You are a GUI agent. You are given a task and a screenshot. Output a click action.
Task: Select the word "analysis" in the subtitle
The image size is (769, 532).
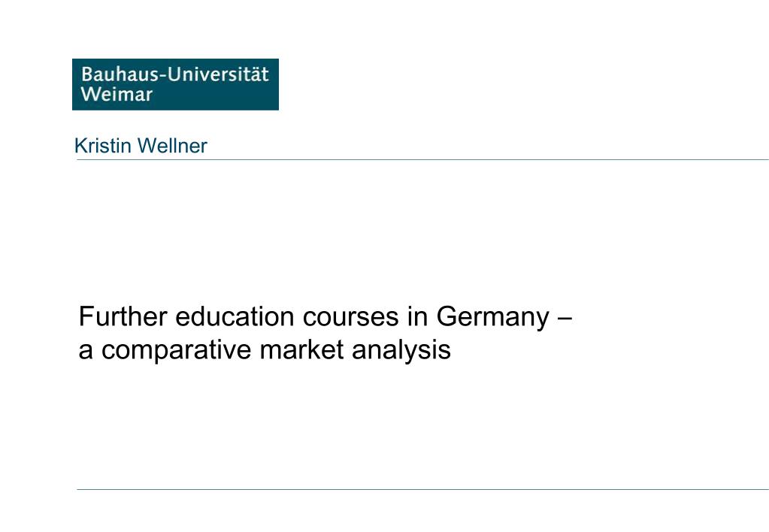pos(401,351)
